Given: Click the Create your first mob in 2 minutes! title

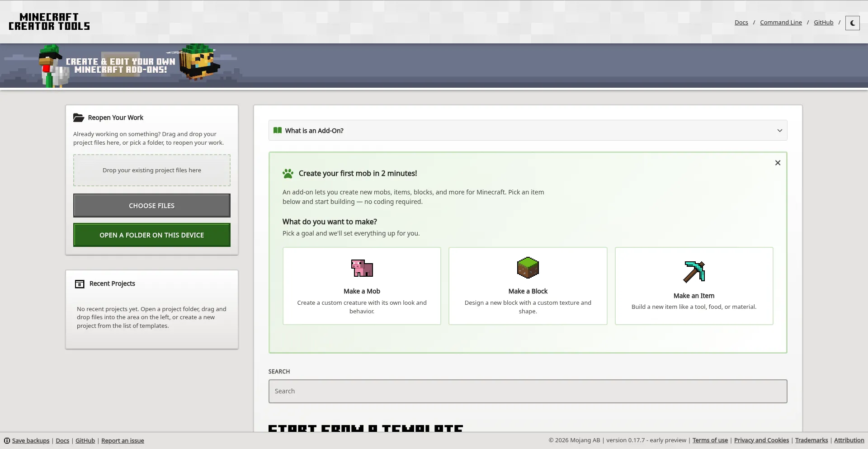Looking at the screenshot, I should click(358, 173).
